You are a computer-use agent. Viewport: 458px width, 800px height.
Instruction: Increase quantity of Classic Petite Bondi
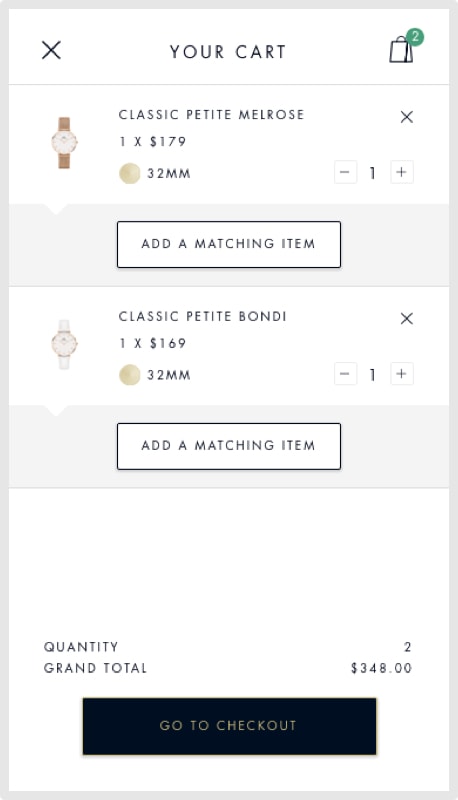click(x=401, y=374)
